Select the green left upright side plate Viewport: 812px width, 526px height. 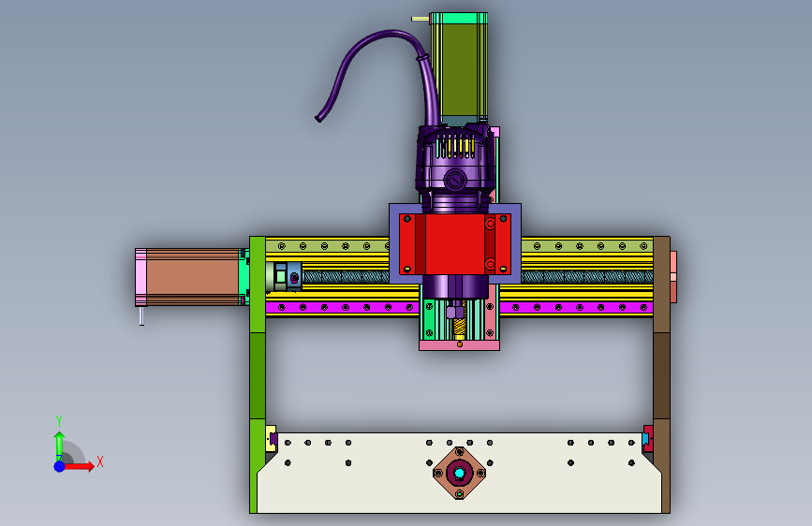[258, 374]
